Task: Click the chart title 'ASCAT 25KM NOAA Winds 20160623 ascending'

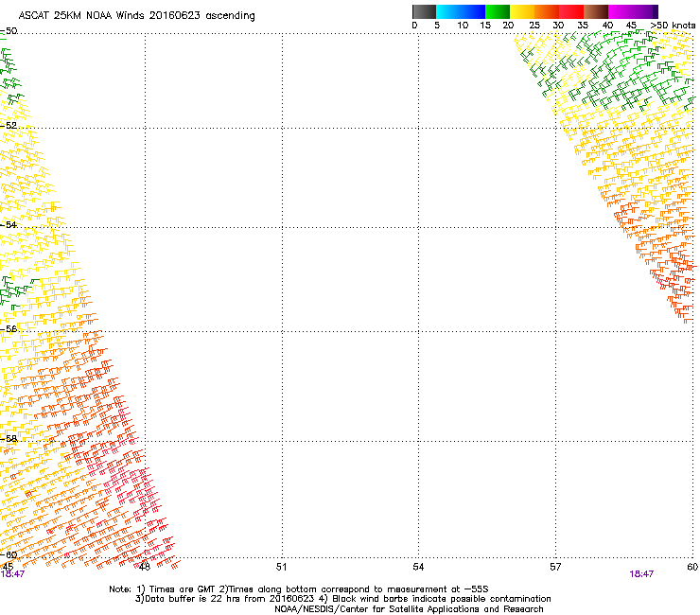Action: click(x=136, y=16)
